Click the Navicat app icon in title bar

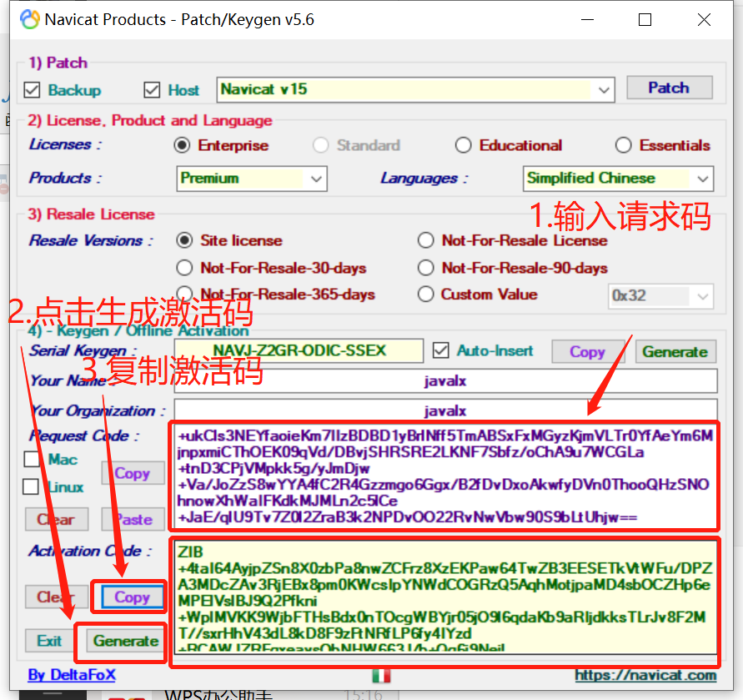30,19
